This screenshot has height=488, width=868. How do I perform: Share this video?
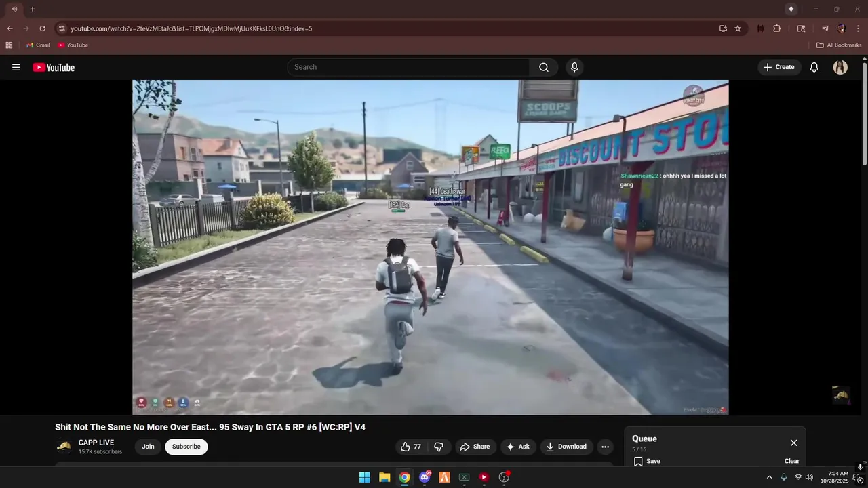coord(475,447)
